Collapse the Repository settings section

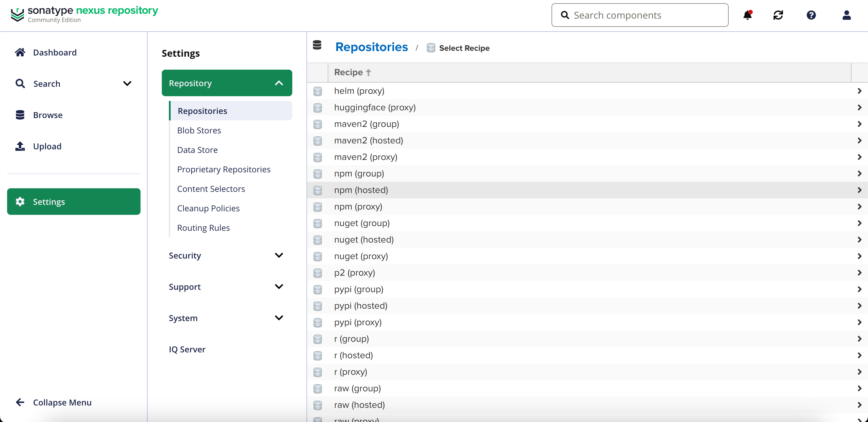(279, 83)
